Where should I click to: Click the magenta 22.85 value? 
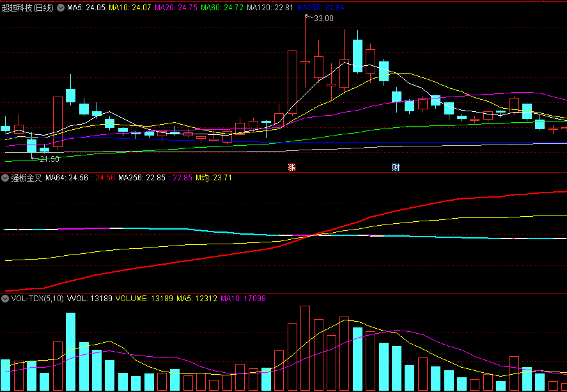coord(182,178)
